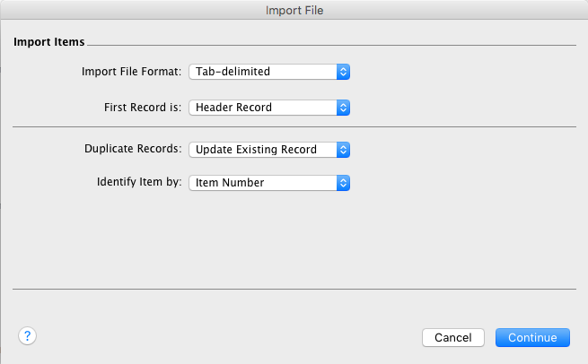Click the Identify Item by label
The width and height of the screenshot is (588, 364).
(x=139, y=183)
